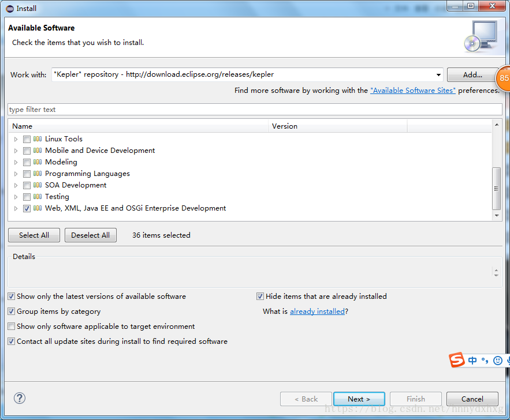The image size is (510, 420).
Task: Click the software list scroll up arrow
Action: 497,125
